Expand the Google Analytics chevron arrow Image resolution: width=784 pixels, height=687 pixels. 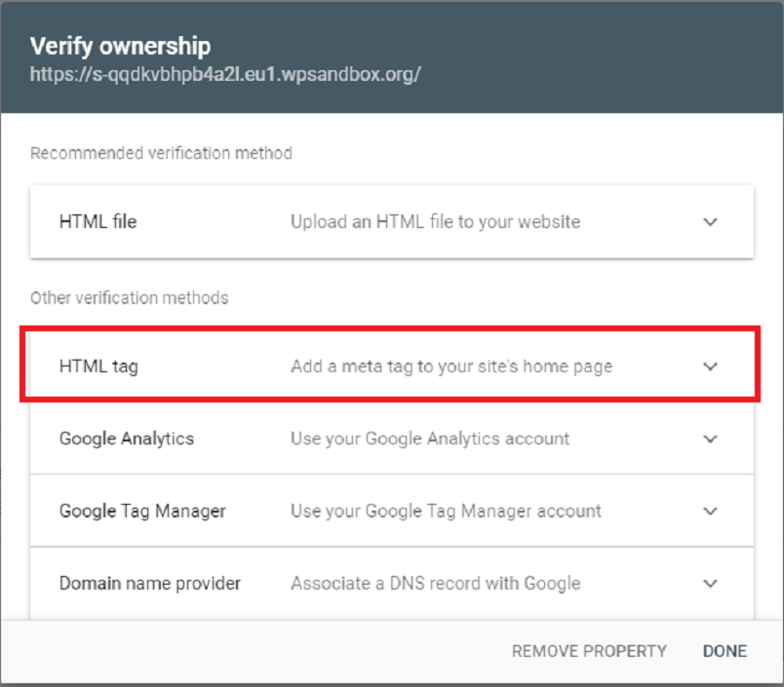tap(710, 439)
